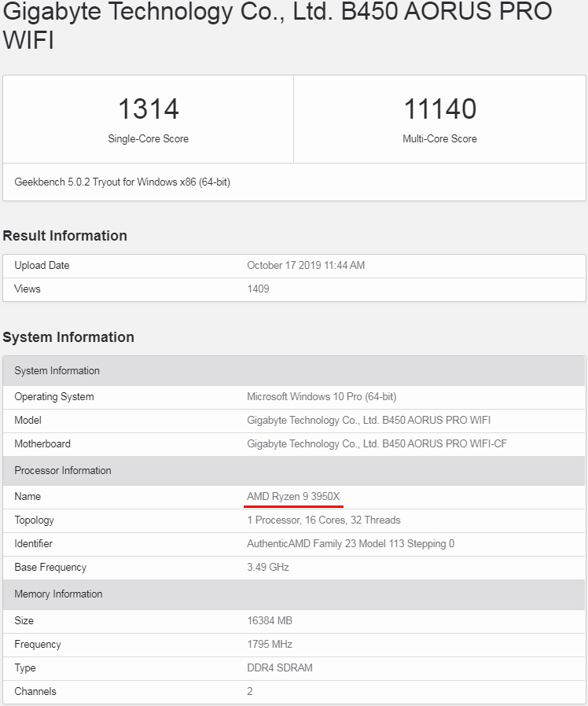Click the Channels label

[35, 691]
